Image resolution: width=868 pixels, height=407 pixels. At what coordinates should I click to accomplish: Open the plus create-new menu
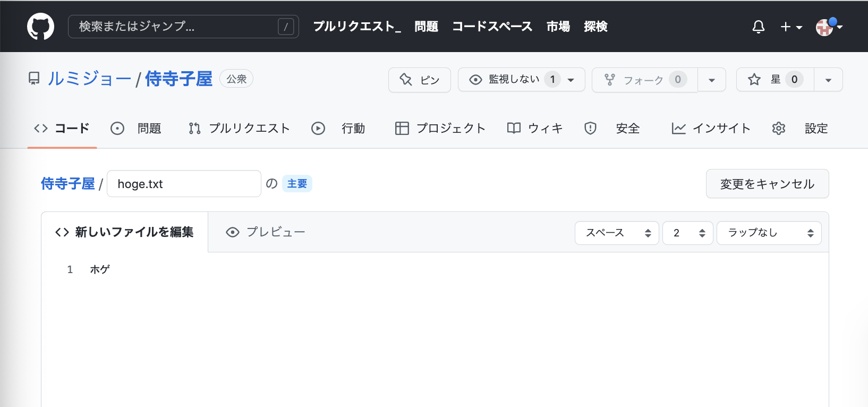(791, 27)
